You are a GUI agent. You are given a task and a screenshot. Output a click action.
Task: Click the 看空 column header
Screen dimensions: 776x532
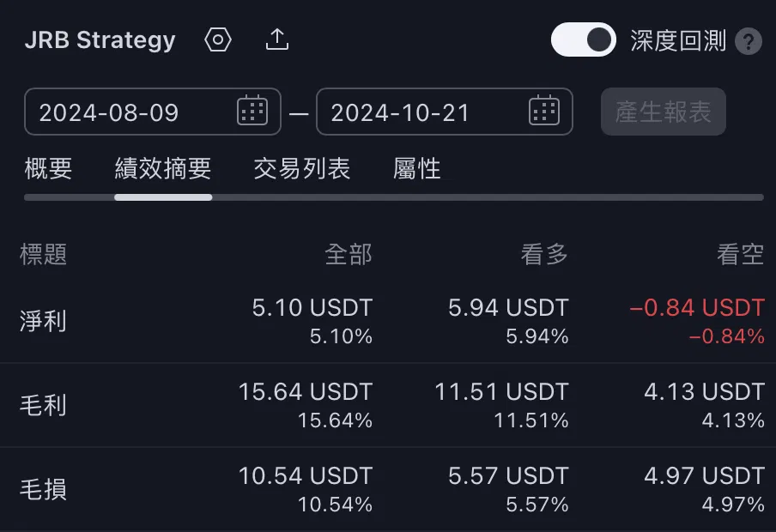click(740, 255)
